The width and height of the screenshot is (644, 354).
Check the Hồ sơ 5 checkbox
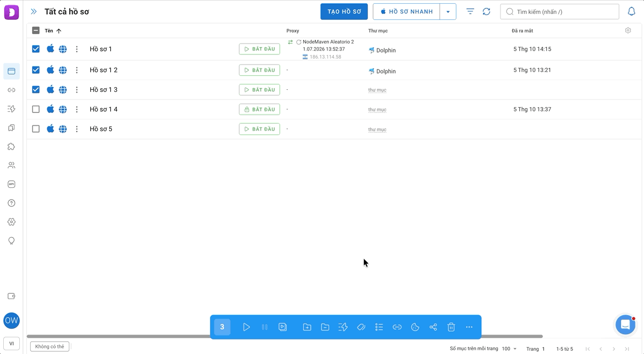35,129
